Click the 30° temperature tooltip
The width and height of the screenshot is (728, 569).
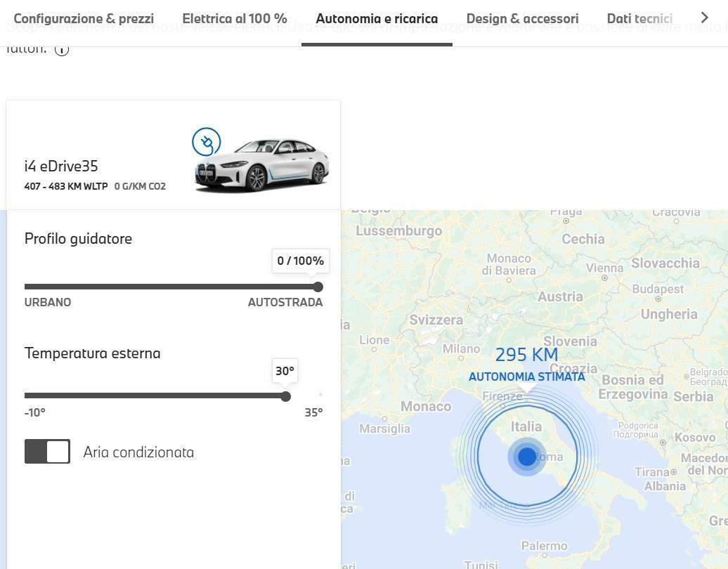285,371
